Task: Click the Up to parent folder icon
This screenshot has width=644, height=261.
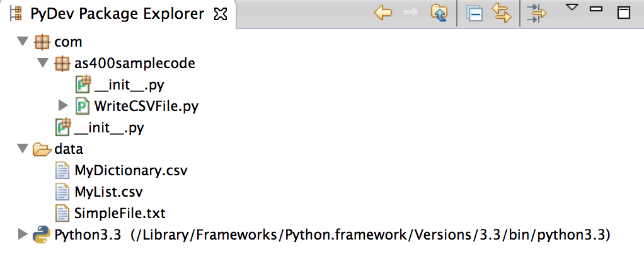Action: click(x=438, y=14)
